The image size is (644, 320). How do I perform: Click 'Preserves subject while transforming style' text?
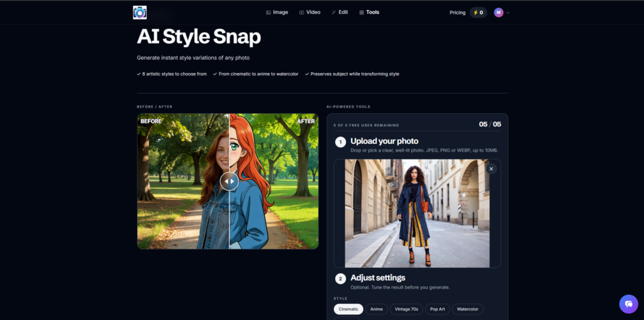(x=355, y=74)
